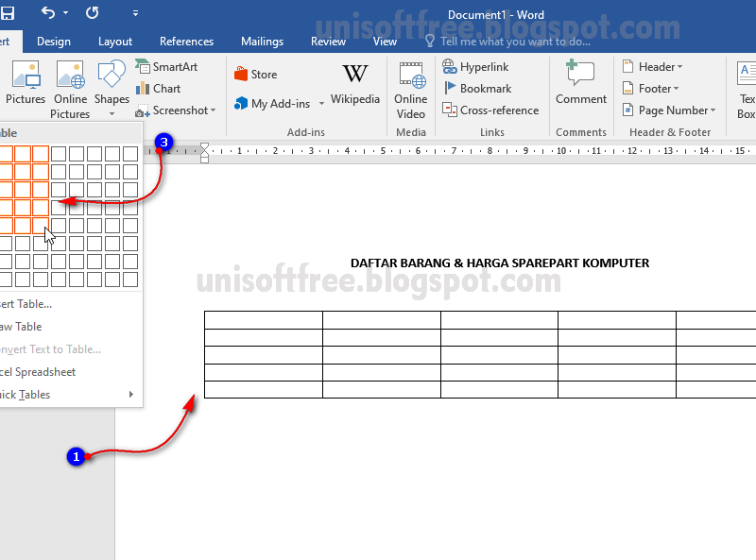Viewport: 756px width, 560px height.
Task: Click the Repeat/Redo circular arrow icon
Action: [92, 12]
